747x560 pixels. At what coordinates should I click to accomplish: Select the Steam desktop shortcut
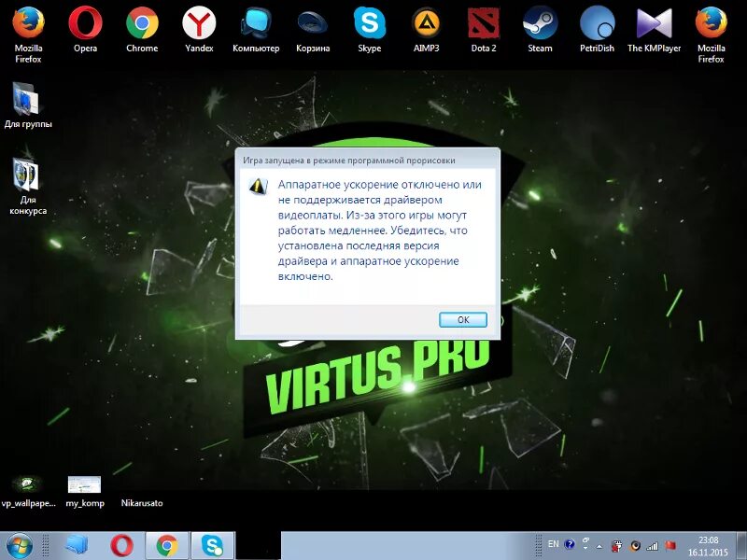[540, 30]
